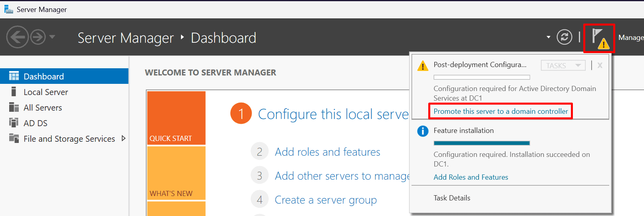Click the All Servers sidebar icon
644x216 pixels.
tap(14, 107)
